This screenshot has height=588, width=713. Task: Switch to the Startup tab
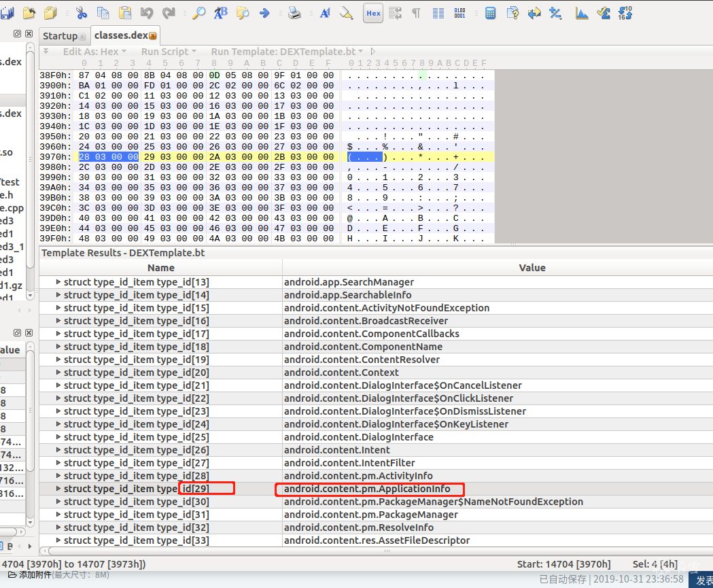pos(60,36)
